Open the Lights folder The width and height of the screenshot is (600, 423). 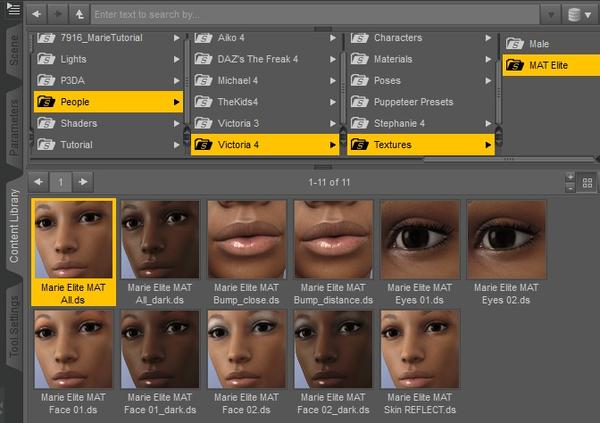point(108,59)
